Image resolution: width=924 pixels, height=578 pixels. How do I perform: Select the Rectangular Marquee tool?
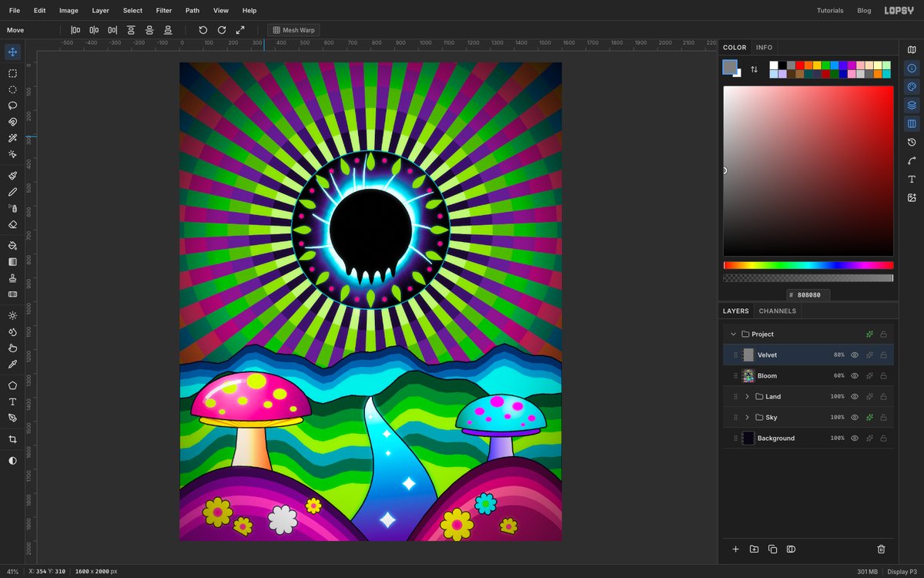[x=12, y=74]
